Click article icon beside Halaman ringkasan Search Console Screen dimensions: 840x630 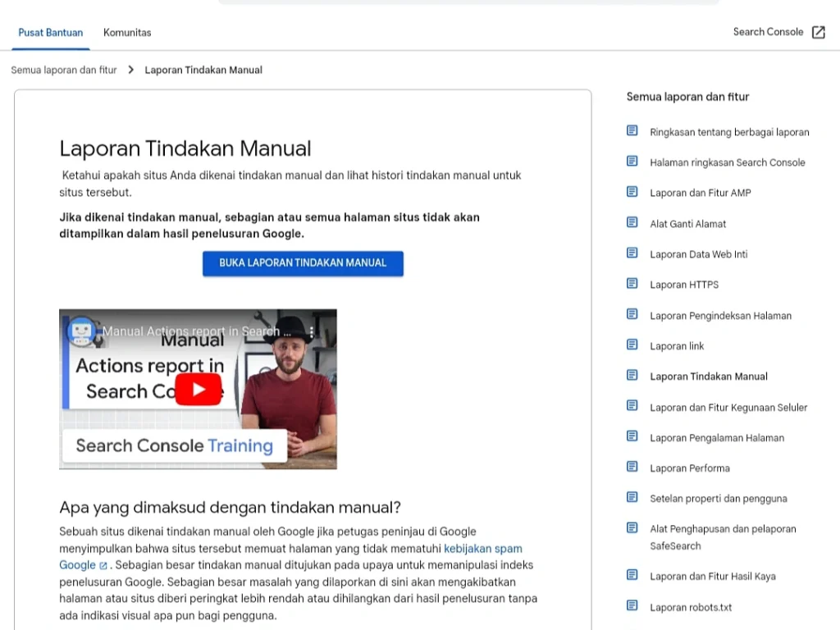[x=632, y=162]
